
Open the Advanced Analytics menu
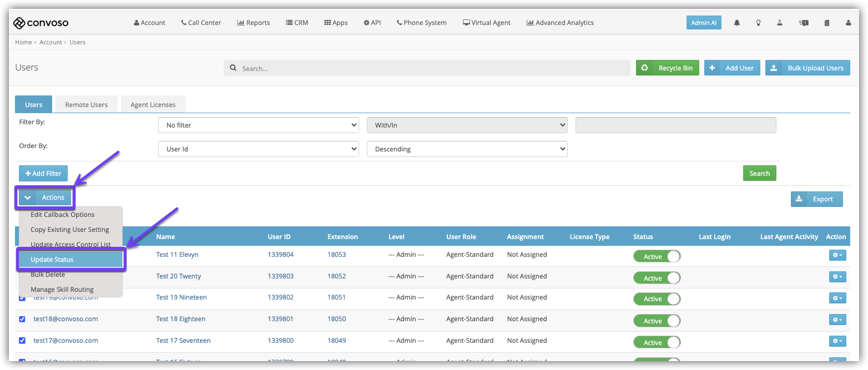click(560, 23)
